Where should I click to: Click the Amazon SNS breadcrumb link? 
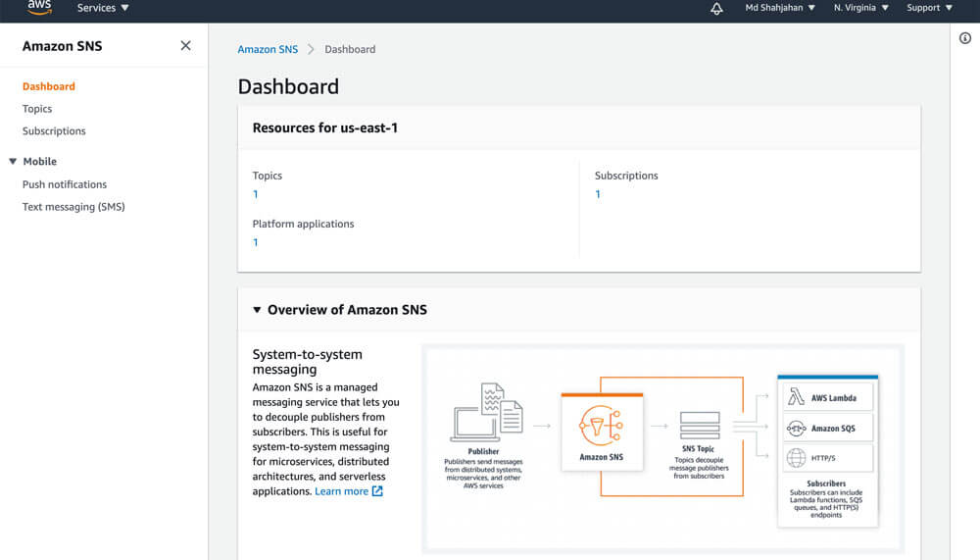[268, 49]
